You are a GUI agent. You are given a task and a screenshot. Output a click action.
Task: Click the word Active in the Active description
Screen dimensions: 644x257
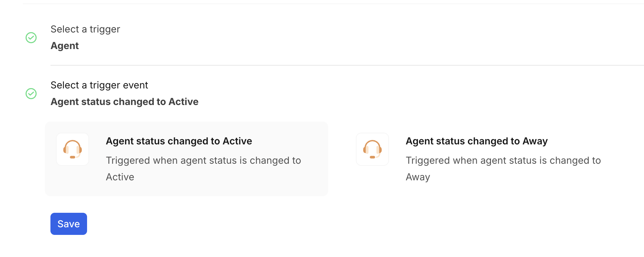[120, 177]
